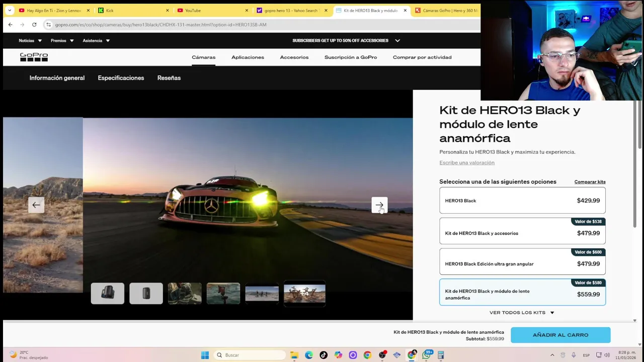Select Kit de HERO13 Black y módulo anamórfica option
The height and width of the screenshot is (362, 644).
pyautogui.click(x=522, y=292)
